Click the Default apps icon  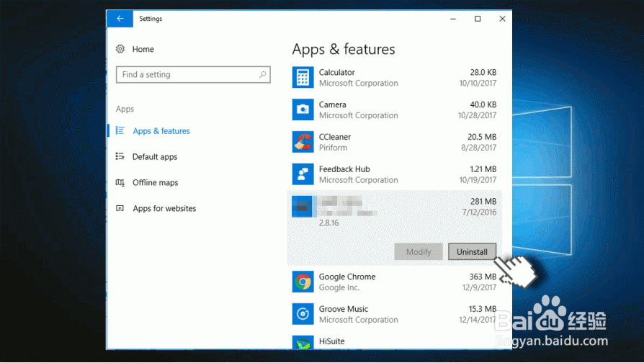click(x=120, y=156)
